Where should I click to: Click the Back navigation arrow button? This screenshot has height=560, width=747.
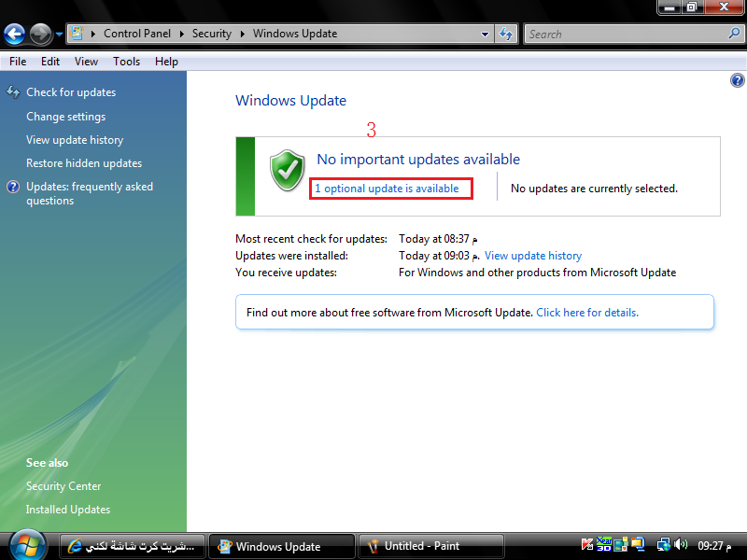pos(14,35)
